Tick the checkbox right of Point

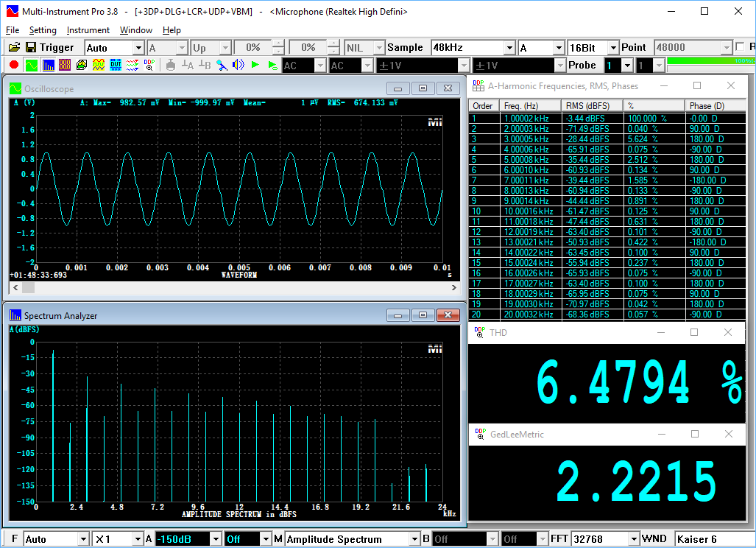pos(740,47)
